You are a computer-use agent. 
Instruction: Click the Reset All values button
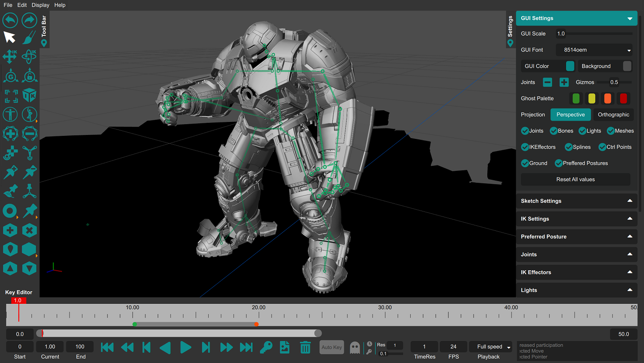pyautogui.click(x=575, y=179)
